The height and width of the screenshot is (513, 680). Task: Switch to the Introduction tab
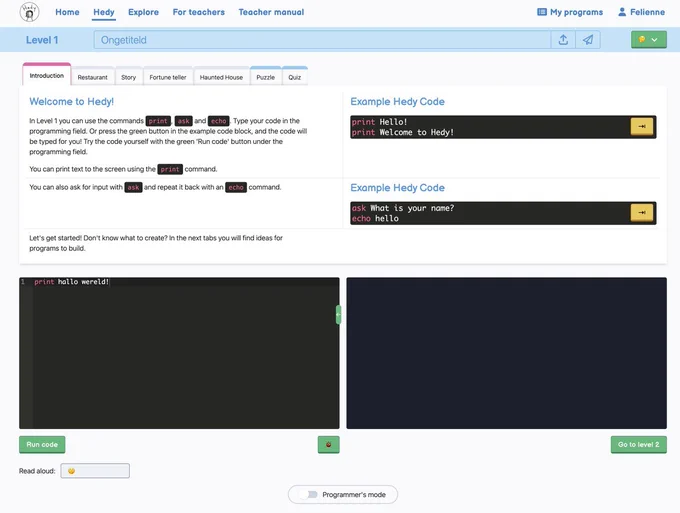click(x=47, y=75)
